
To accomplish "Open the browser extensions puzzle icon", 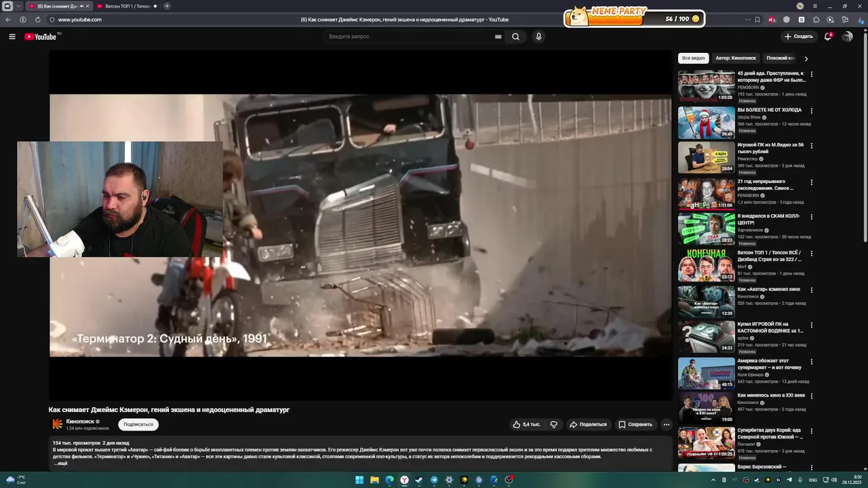I will [x=816, y=20].
